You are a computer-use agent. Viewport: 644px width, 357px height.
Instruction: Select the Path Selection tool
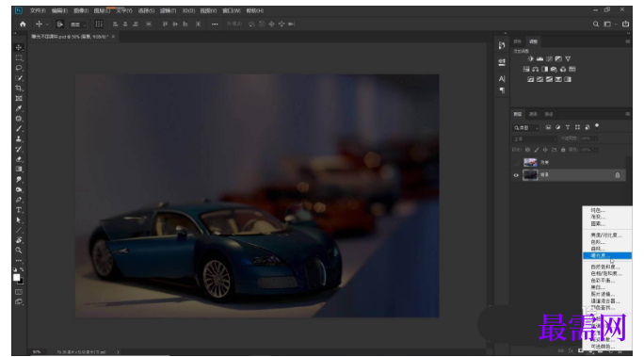[x=19, y=220]
